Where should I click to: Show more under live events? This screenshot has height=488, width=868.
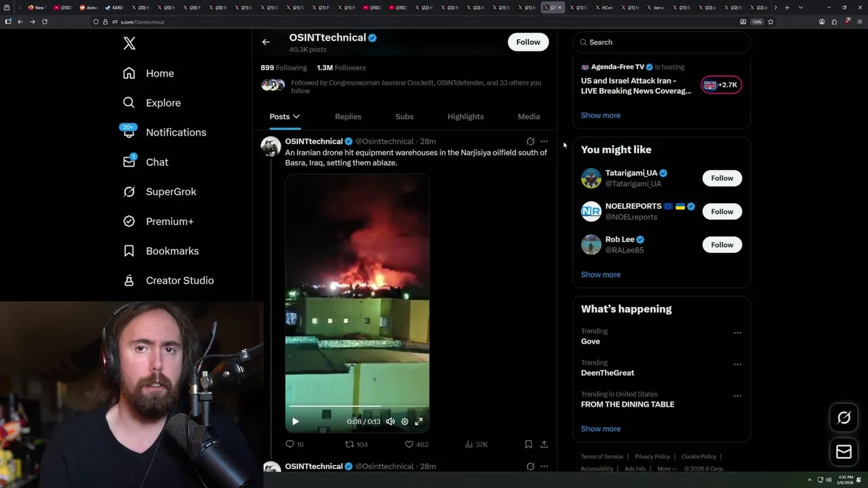coord(601,115)
